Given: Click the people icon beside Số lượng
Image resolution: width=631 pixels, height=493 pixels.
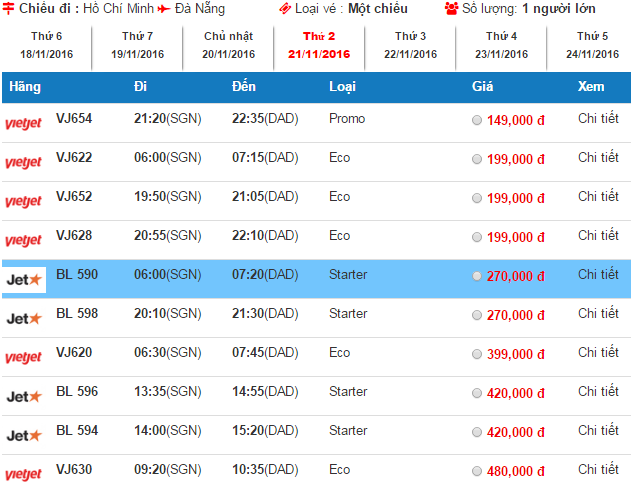Looking at the screenshot, I should (x=452, y=8).
